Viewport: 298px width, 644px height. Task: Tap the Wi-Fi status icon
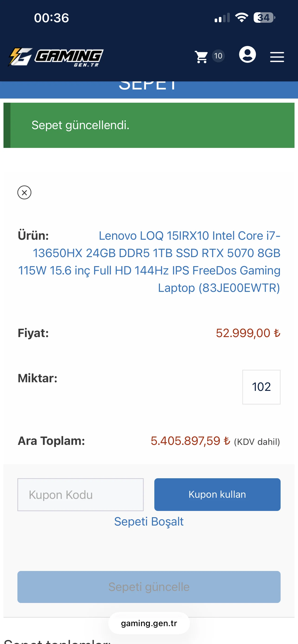(241, 17)
